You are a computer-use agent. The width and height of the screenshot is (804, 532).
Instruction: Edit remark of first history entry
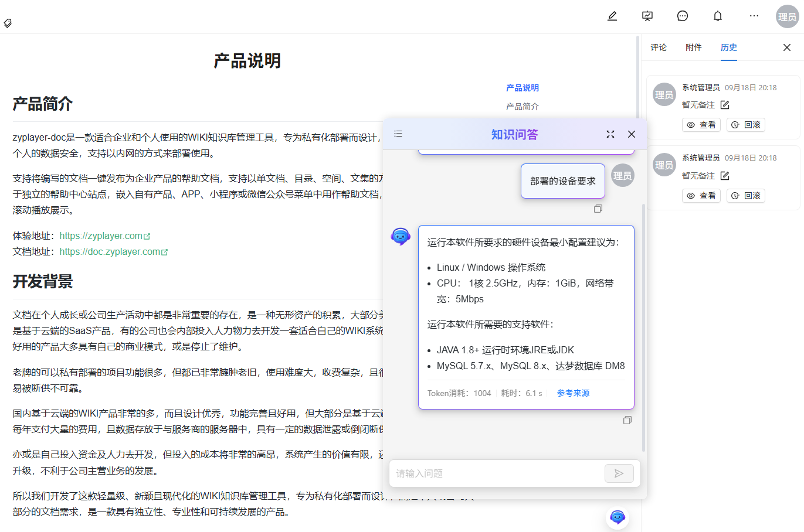click(x=725, y=105)
